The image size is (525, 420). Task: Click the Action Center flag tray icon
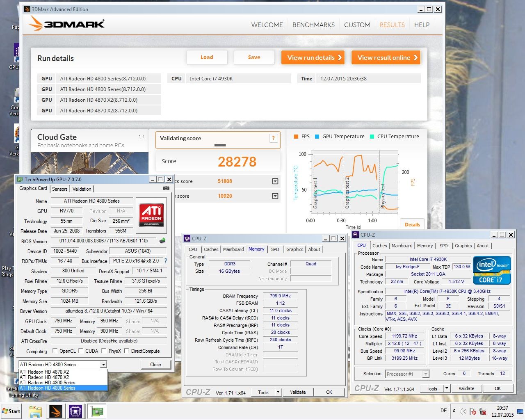(x=472, y=411)
